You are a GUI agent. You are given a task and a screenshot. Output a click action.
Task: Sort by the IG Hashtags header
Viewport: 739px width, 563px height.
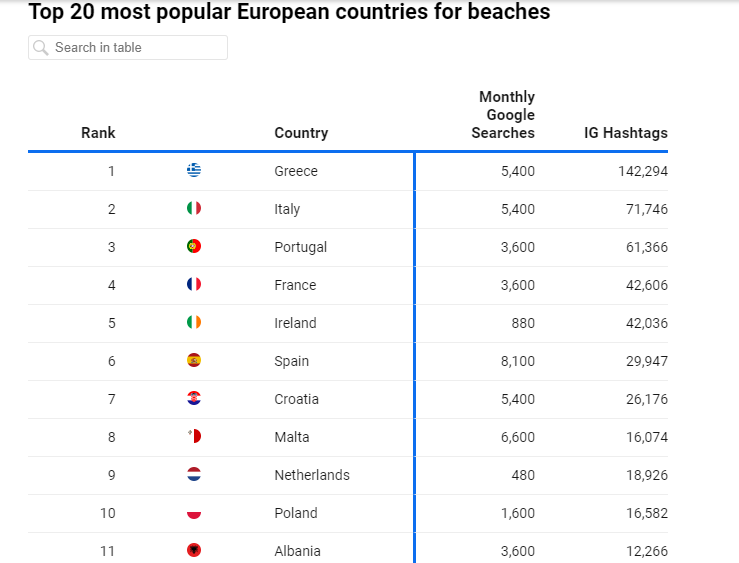point(626,133)
